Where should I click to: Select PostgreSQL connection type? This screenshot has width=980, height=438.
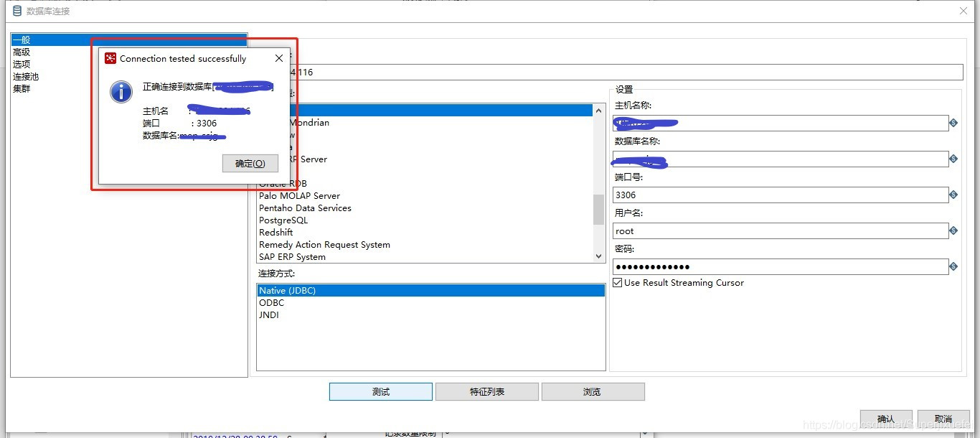(283, 220)
